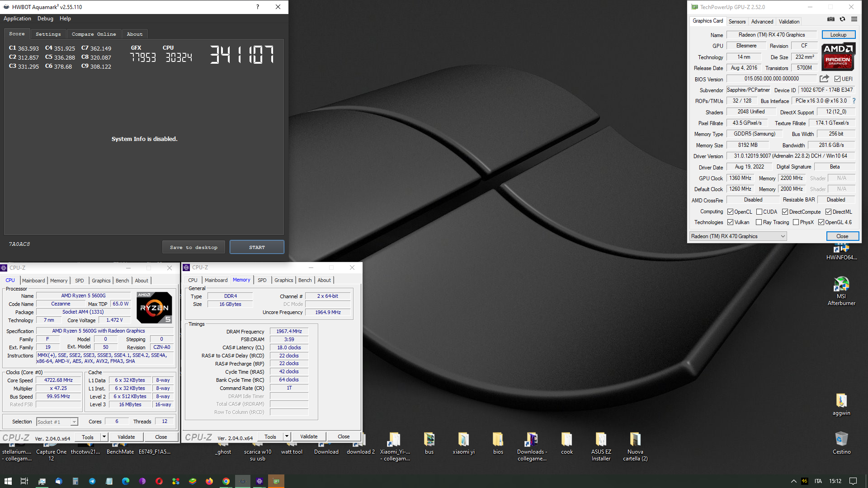Toggle the UEFI checkbox in GPU-Z
The image size is (868, 488).
837,79
